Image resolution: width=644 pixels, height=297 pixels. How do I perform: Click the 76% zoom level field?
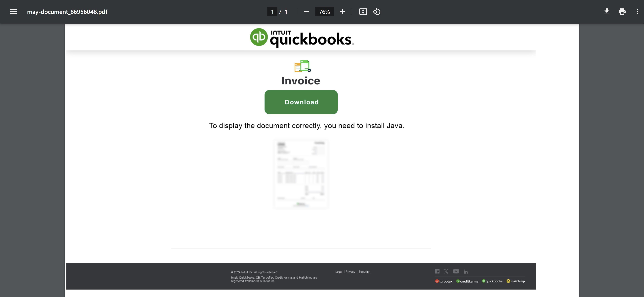(x=324, y=12)
